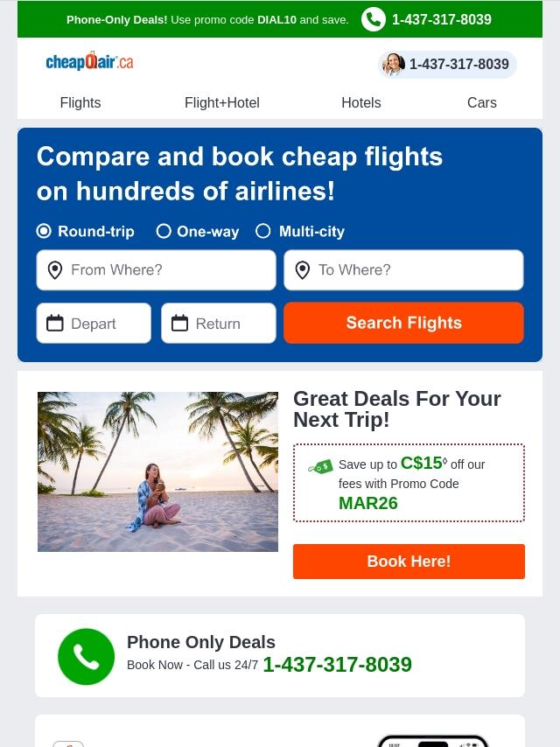
Task: Select the One-way radio option
Action: point(164,231)
